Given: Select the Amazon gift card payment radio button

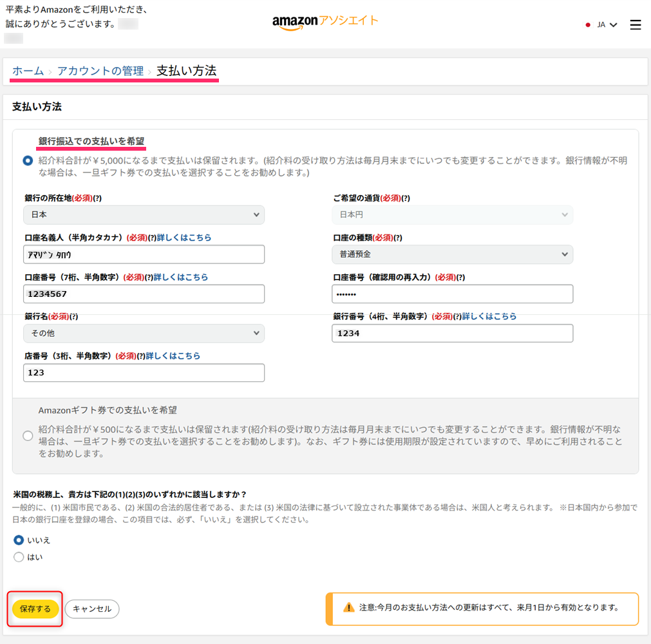Looking at the screenshot, I should (28, 435).
